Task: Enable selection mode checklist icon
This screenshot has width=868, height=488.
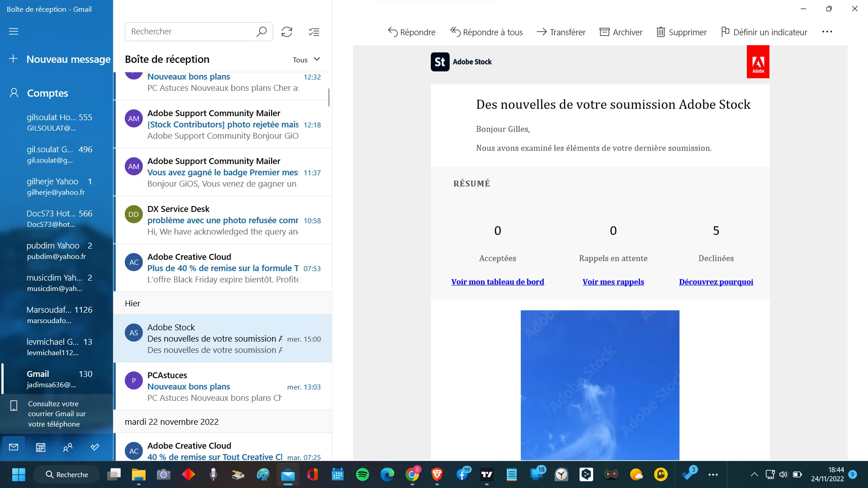Action: click(314, 32)
